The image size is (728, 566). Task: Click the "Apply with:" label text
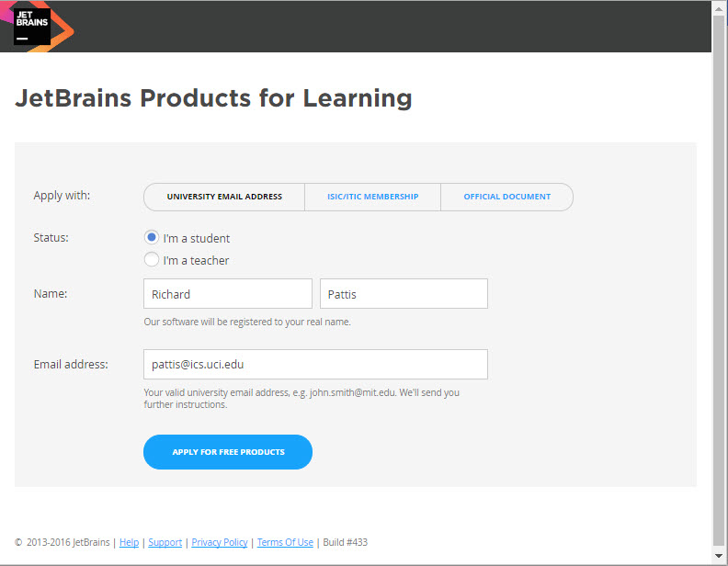62,195
